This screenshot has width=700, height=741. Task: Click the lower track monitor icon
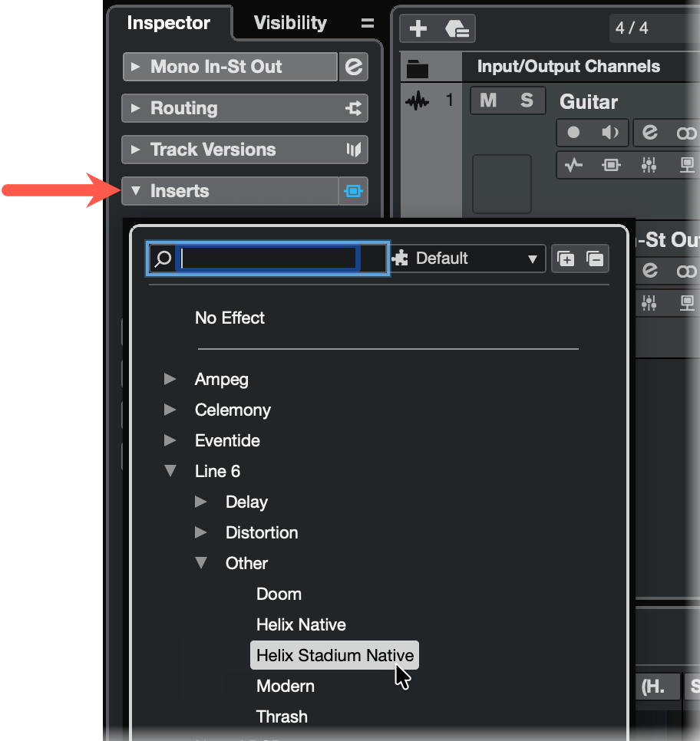click(687, 302)
